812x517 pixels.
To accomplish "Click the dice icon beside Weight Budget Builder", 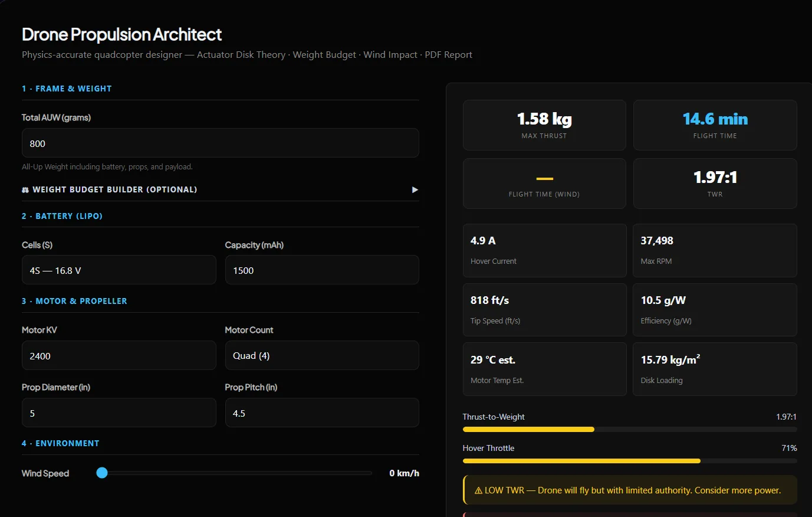I will (25, 189).
